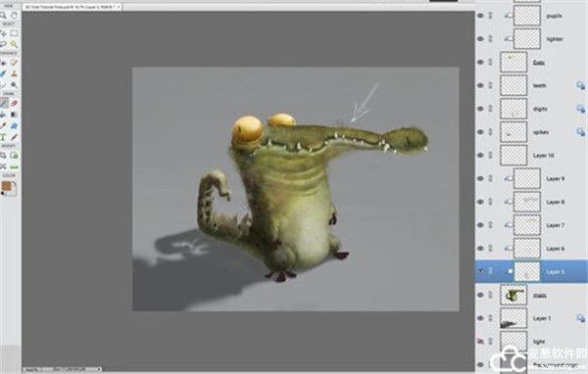588x374 pixels.
Task: Click the crocodile layer thumbnail
Action: point(514,295)
